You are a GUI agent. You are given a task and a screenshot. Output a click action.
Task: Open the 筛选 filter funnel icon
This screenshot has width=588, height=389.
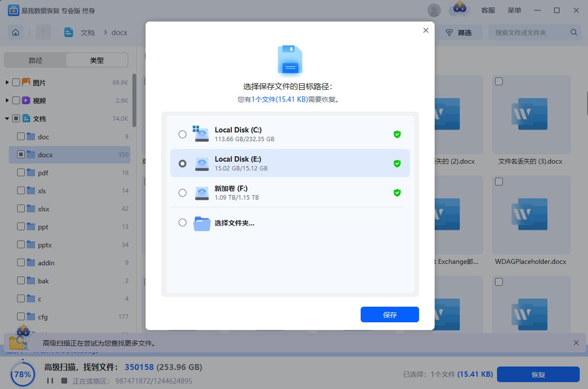coord(449,32)
